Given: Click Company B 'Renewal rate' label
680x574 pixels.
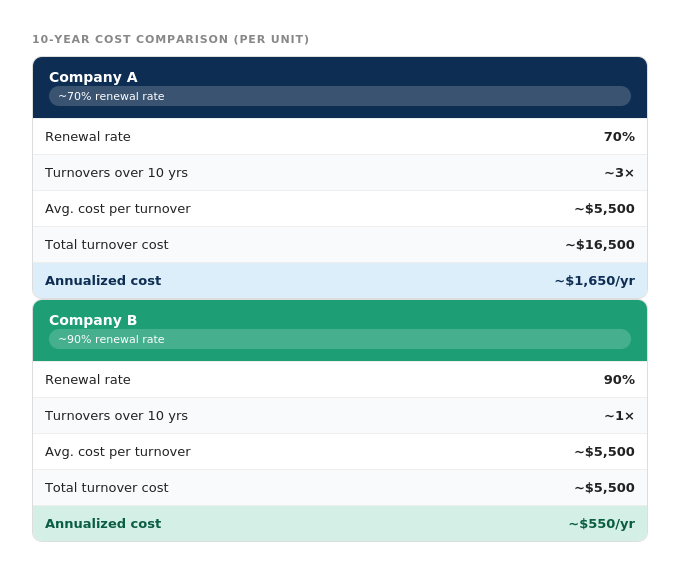Looking at the screenshot, I should (88, 380).
